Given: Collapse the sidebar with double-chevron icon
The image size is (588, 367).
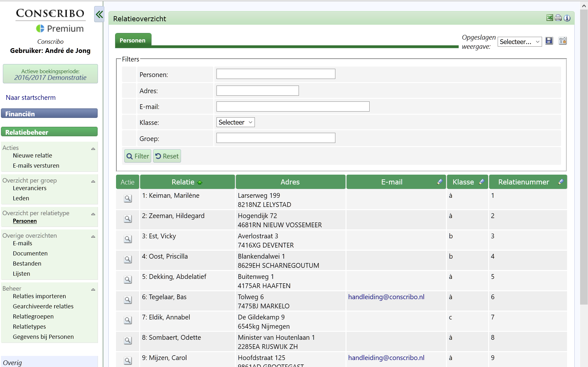Looking at the screenshot, I should (x=99, y=14).
